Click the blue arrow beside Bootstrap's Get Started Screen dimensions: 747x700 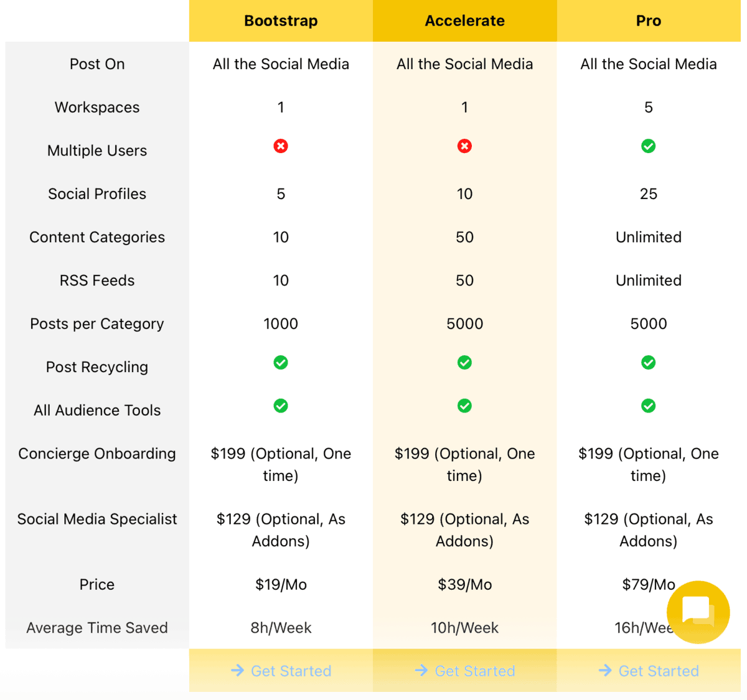click(x=237, y=671)
